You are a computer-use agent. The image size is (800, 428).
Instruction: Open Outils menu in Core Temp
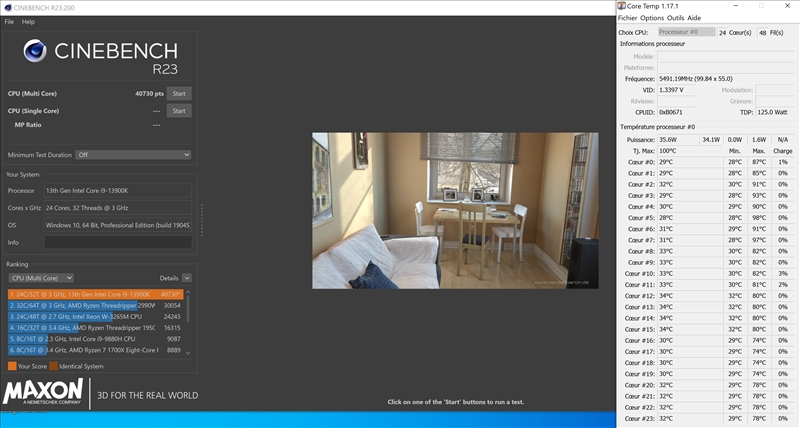coord(676,18)
